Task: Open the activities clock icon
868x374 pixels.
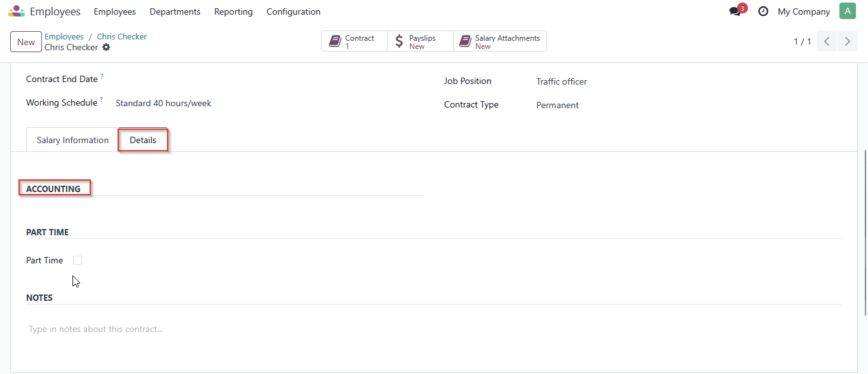Action: point(763,11)
